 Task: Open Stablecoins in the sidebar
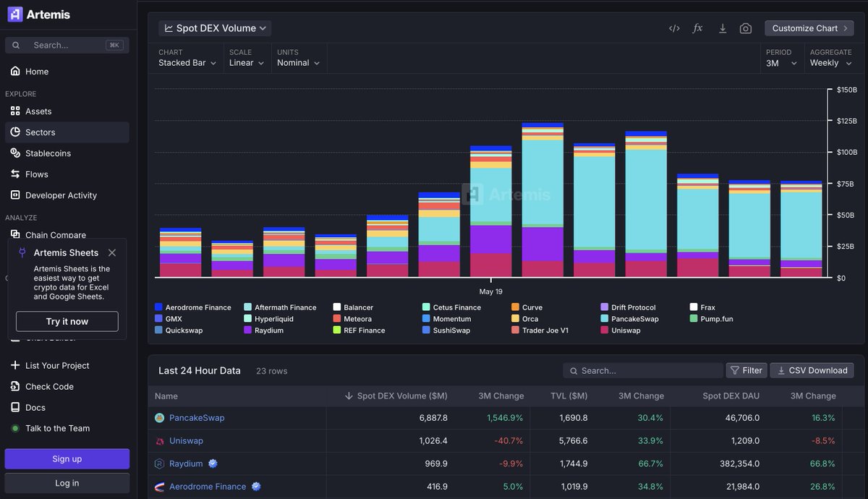tap(48, 153)
